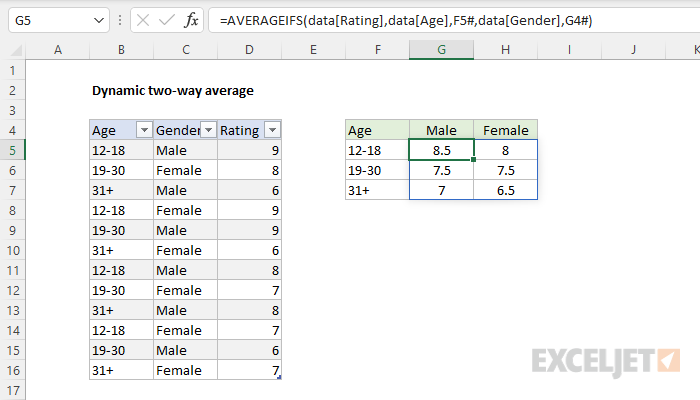Screen dimensions: 700x400
Task: Select cell H7 with value 6.5
Action: point(505,190)
